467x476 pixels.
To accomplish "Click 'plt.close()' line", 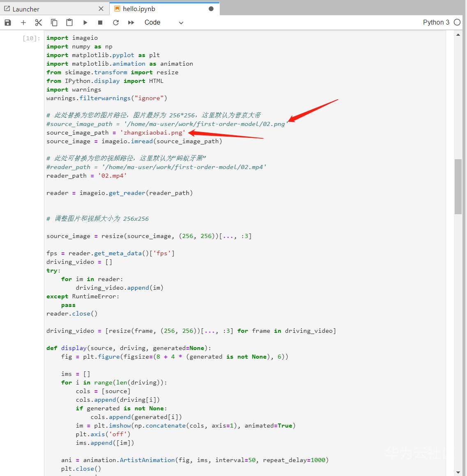I will click(x=81, y=469).
